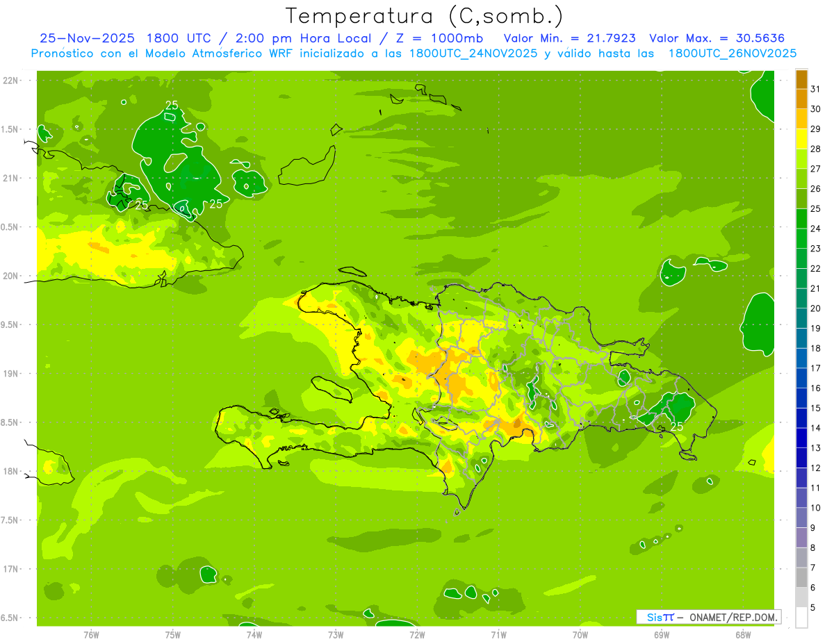Click the 'ONAMET/REP.DOM.' credit label
834x644 pixels.
point(733,617)
